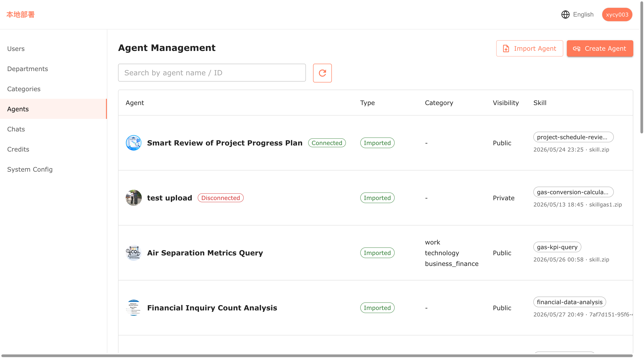Go to Users in the sidebar

tap(53, 49)
